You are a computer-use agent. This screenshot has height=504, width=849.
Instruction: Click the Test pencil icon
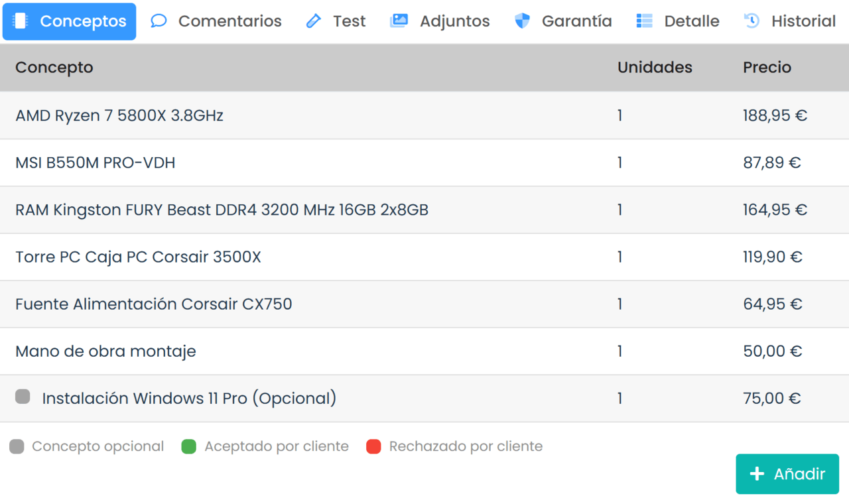[313, 21]
